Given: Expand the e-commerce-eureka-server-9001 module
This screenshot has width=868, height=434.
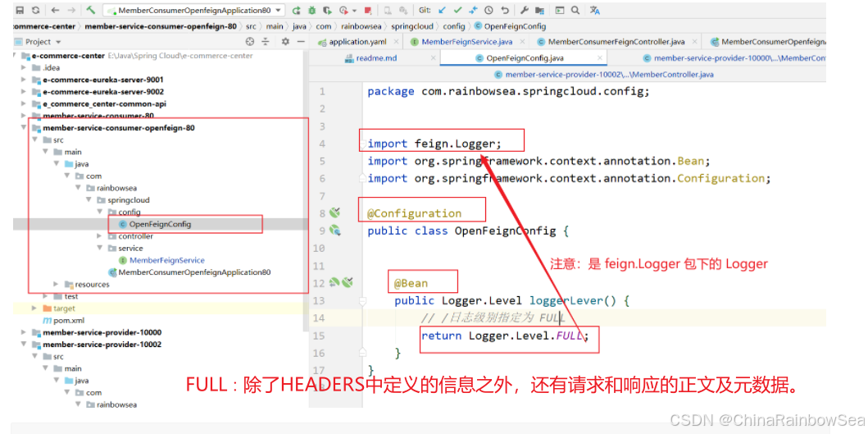Looking at the screenshot, I should pos(23,80).
